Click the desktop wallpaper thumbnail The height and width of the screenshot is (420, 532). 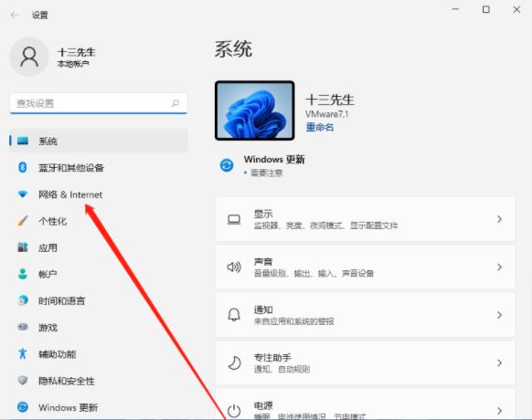255,110
